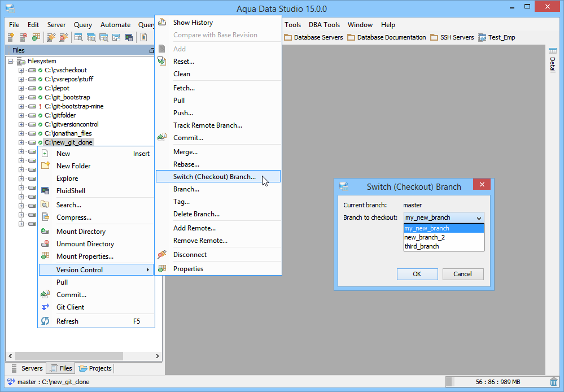
Task: Open the Test_Emp shortcut
Action: click(497, 37)
